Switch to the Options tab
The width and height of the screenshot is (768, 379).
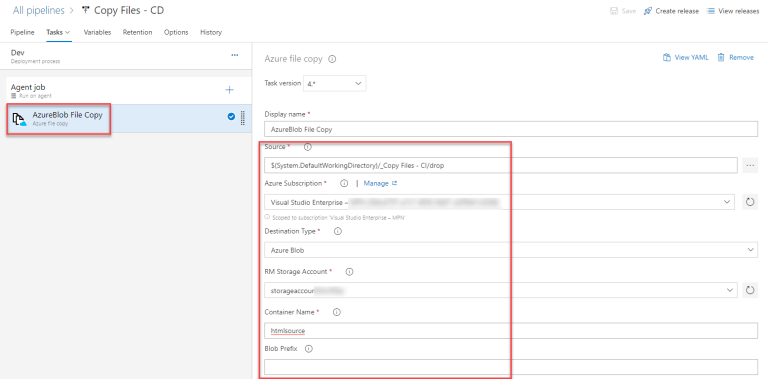(176, 32)
